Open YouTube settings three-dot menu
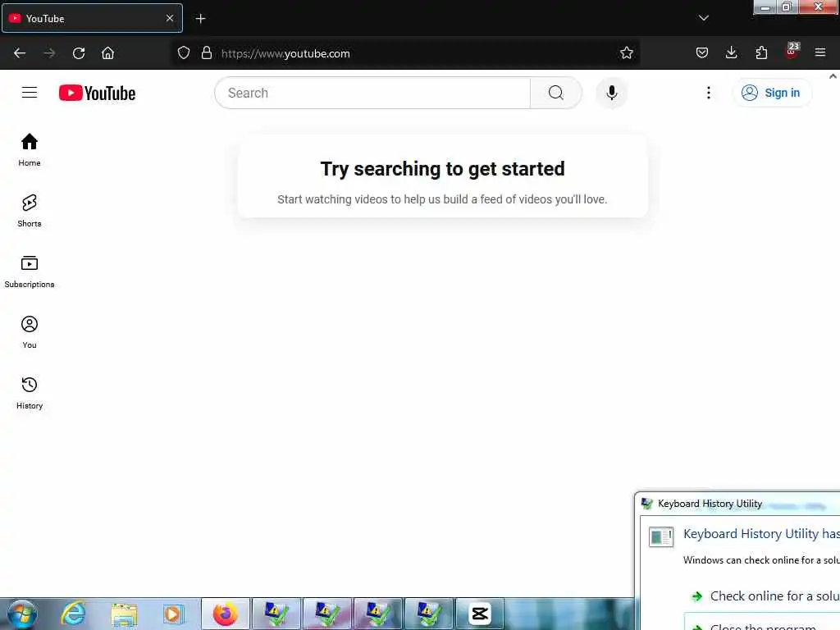Screen dimensions: 840x630 click(708, 93)
